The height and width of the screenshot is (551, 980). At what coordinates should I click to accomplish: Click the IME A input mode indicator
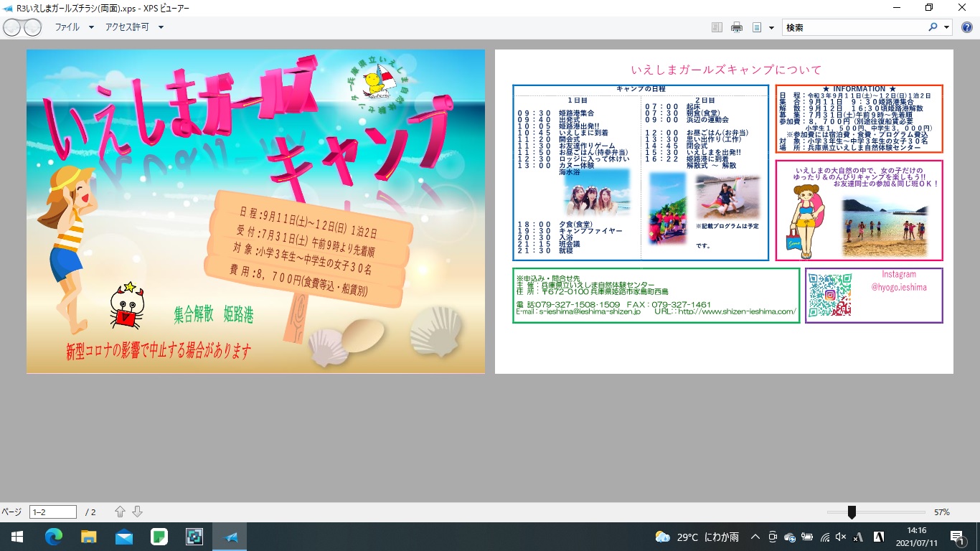[x=878, y=537]
